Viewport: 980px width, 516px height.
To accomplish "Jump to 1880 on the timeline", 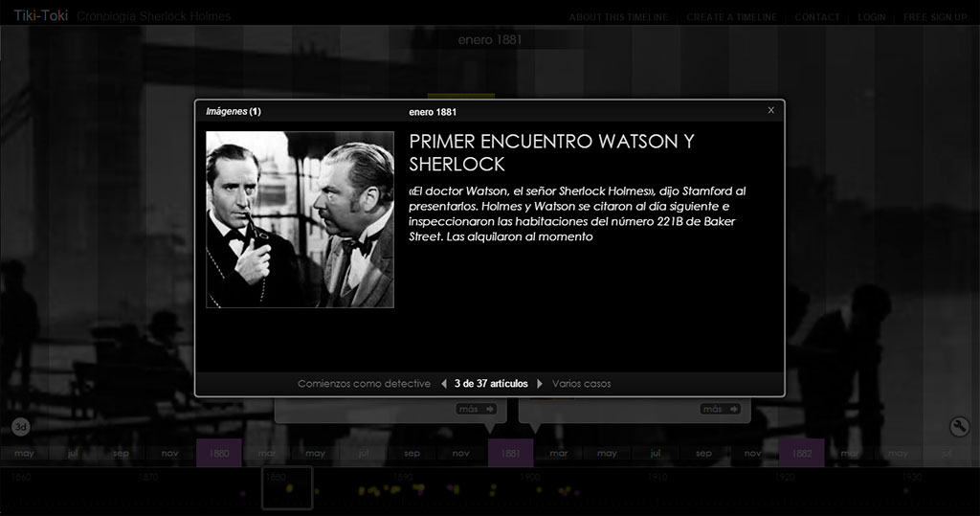I will tap(219, 453).
